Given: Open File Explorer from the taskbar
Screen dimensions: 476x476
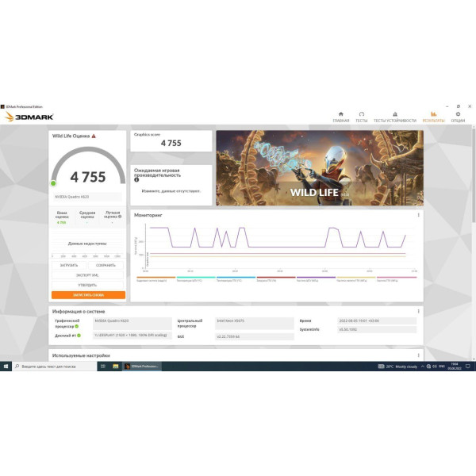Looking at the screenshot, I should tap(115, 367).
